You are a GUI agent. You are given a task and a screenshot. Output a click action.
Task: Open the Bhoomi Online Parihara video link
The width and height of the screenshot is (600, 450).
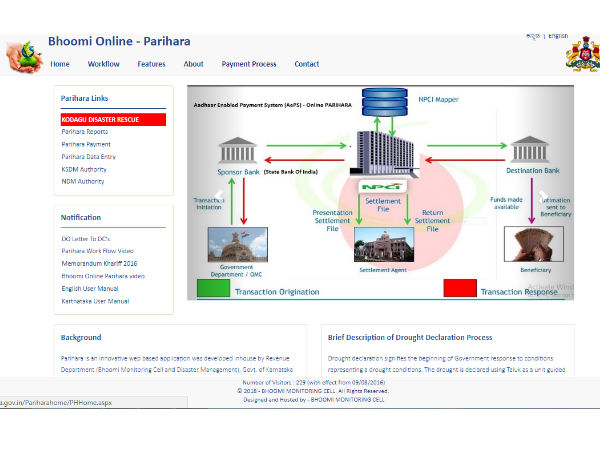103,276
